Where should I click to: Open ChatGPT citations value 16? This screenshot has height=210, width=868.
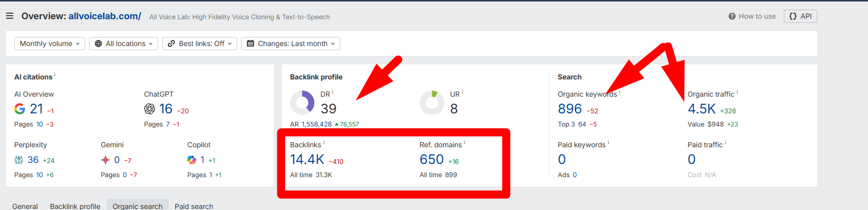click(x=166, y=109)
